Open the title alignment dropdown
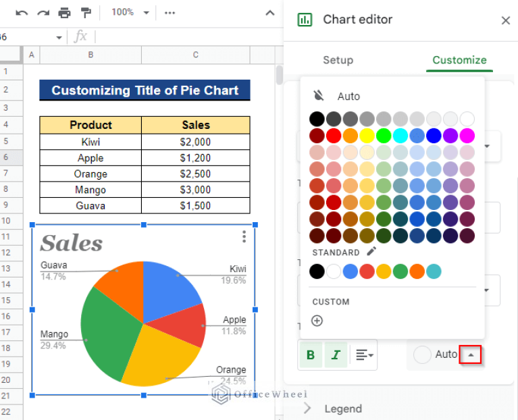Screen dimensions: 518x420 (364, 355)
